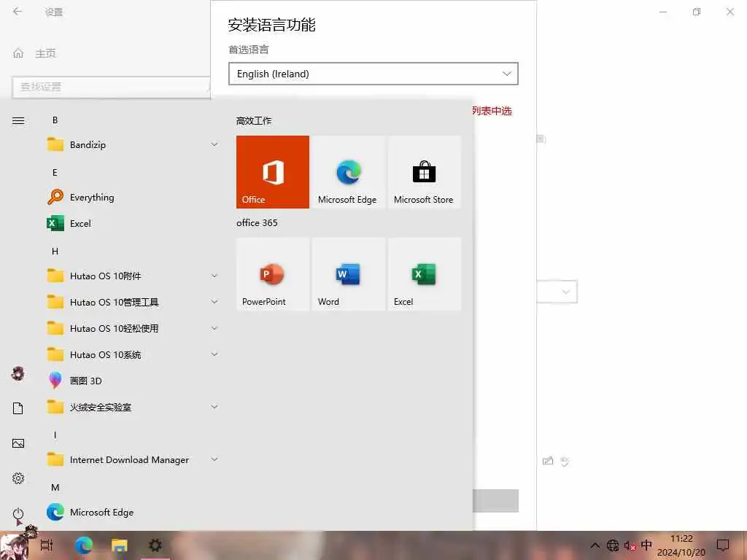747x560 pixels.
Task: Expand the Start menu hamburger button
Action: tap(18, 120)
